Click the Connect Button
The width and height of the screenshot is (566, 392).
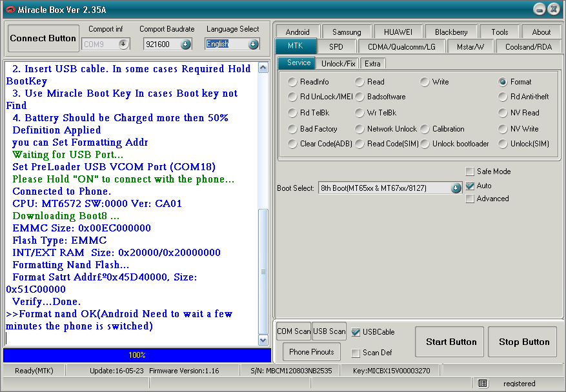[43, 38]
